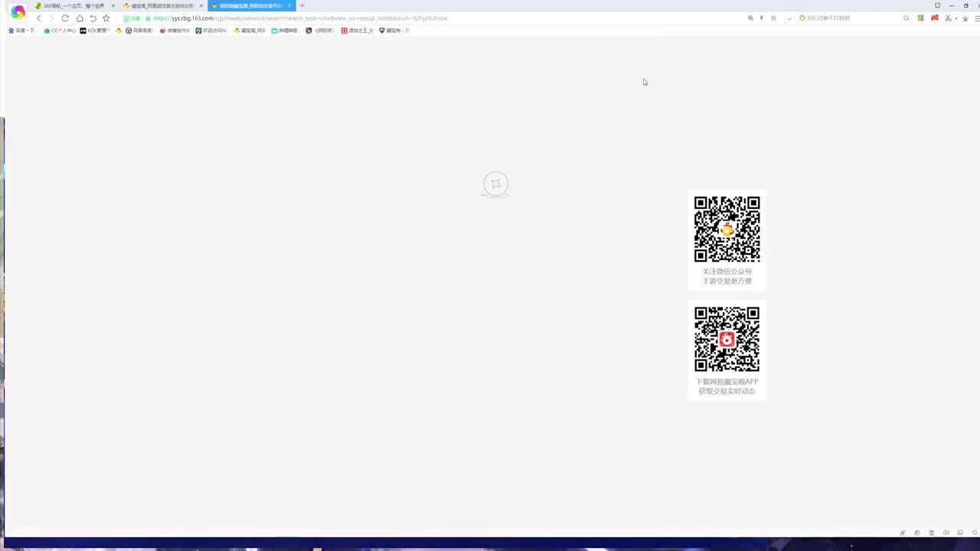Close the 360导航 tab
This screenshot has width=980, height=551.
click(x=113, y=6)
